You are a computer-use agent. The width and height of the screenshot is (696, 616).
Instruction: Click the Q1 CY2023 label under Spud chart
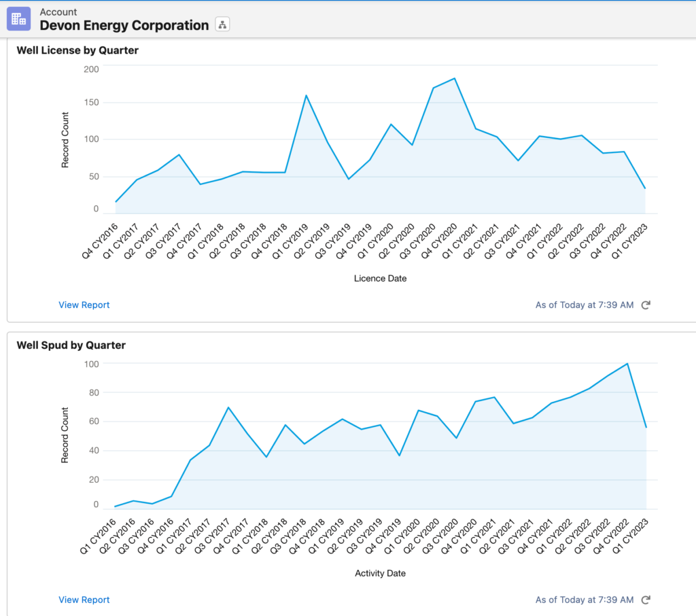tap(631, 536)
